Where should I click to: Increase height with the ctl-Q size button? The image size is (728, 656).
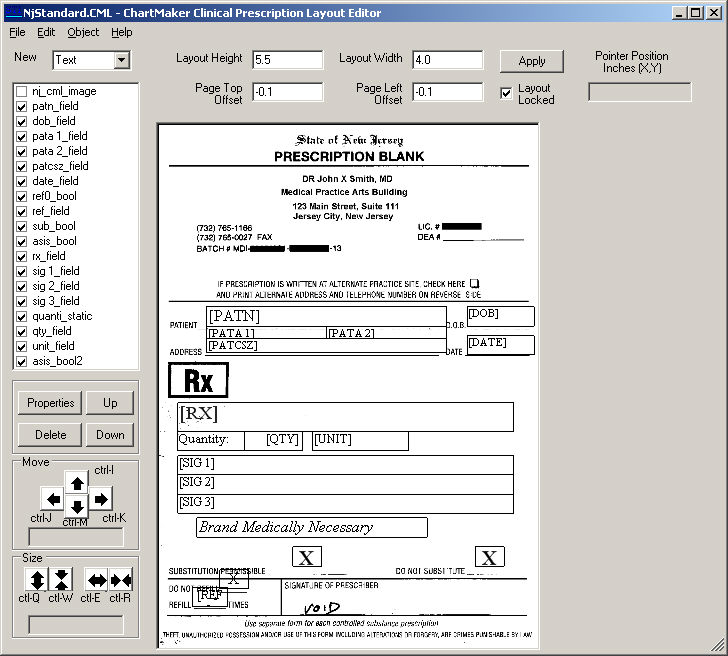click(37, 580)
